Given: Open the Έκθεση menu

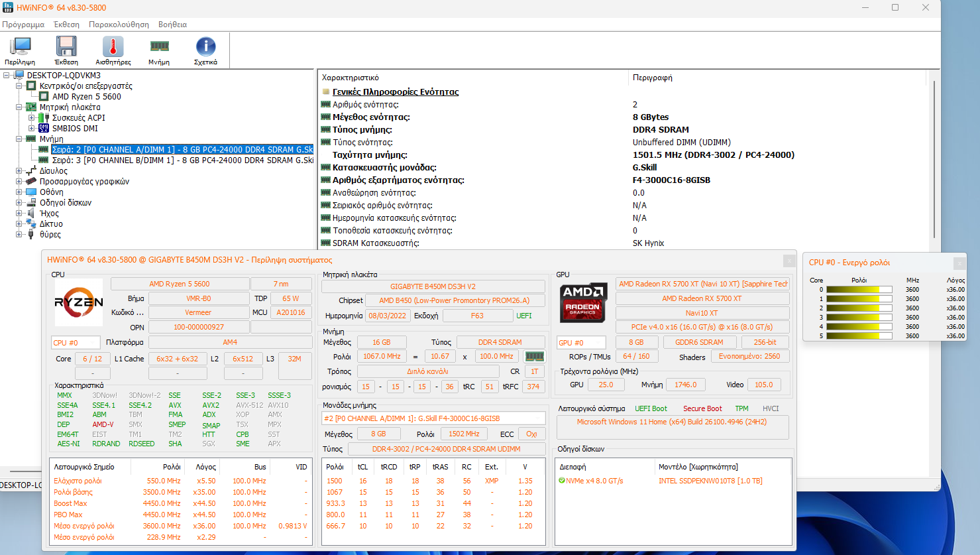Looking at the screenshot, I should (66, 25).
